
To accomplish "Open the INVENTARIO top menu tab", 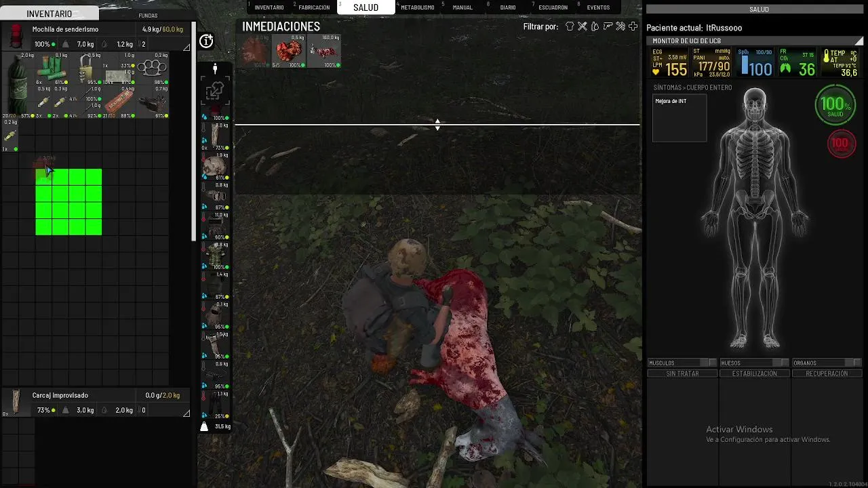I will pyautogui.click(x=269, y=7).
